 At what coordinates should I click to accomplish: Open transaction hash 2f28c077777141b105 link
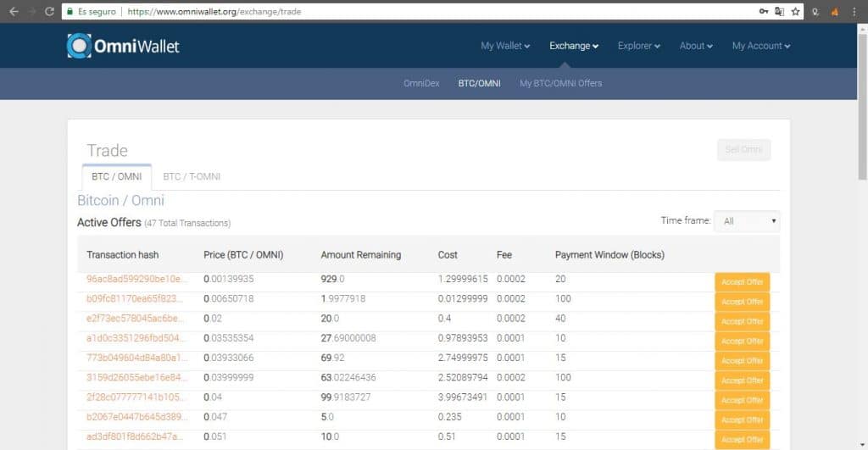(136, 397)
